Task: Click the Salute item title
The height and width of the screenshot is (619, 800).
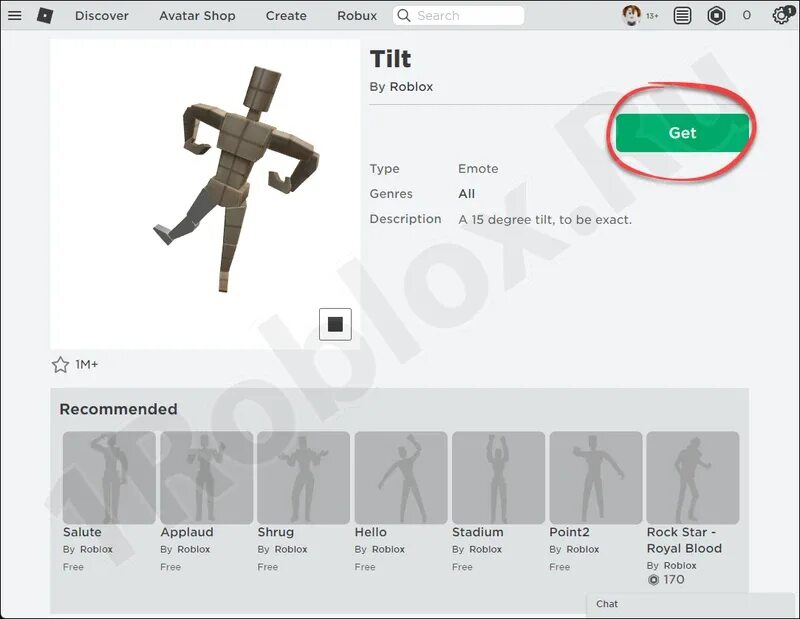Action: coord(82,532)
